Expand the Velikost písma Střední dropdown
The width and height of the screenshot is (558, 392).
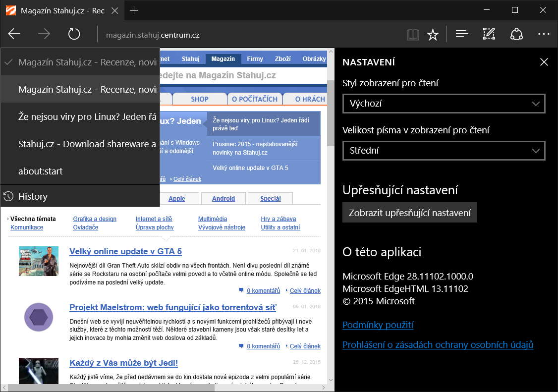444,151
